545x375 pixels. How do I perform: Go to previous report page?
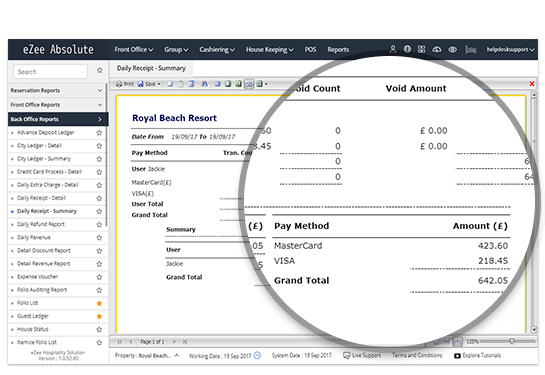pyautogui.click(x=131, y=342)
